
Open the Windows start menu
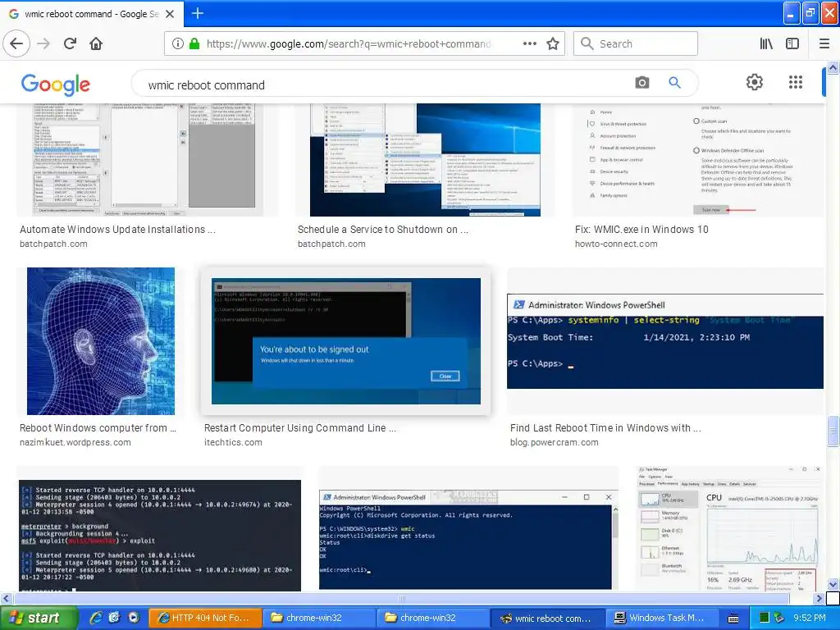click(x=38, y=618)
